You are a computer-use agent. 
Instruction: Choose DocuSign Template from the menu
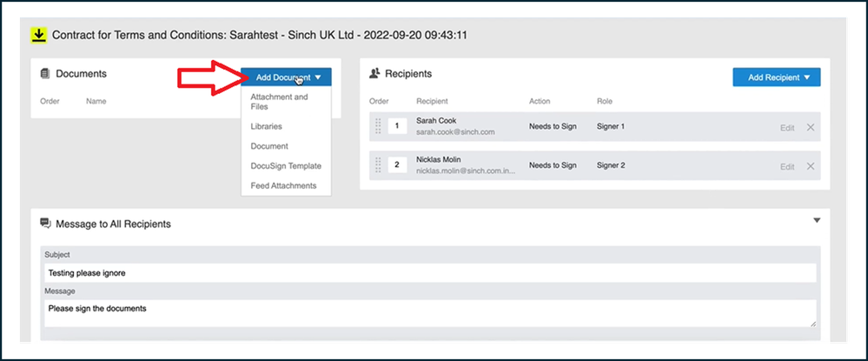pos(286,166)
